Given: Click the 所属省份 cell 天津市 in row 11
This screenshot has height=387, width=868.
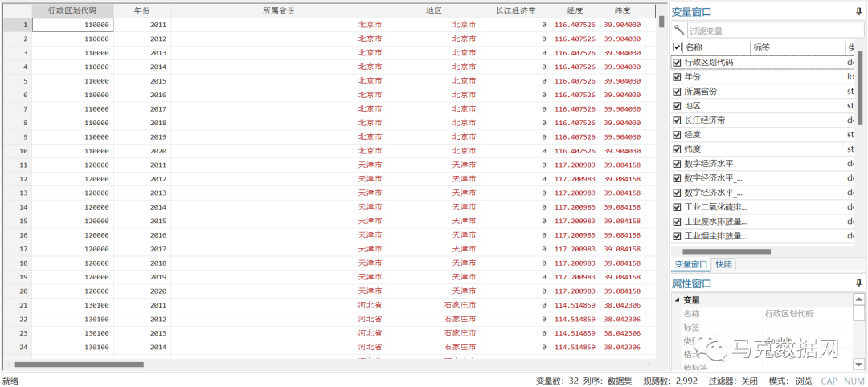Looking at the screenshot, I should pyautogui.click(x=279, y=165).
